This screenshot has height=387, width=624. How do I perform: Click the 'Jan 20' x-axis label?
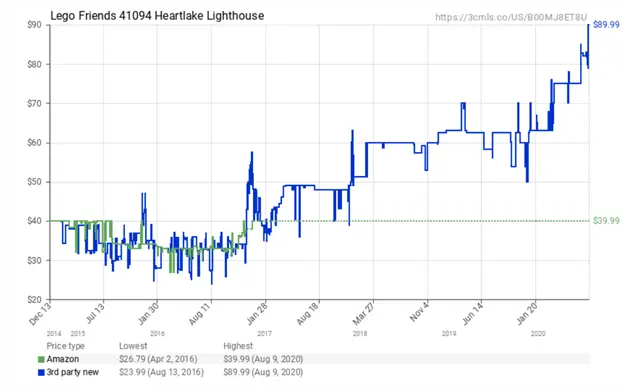(526, 313)
